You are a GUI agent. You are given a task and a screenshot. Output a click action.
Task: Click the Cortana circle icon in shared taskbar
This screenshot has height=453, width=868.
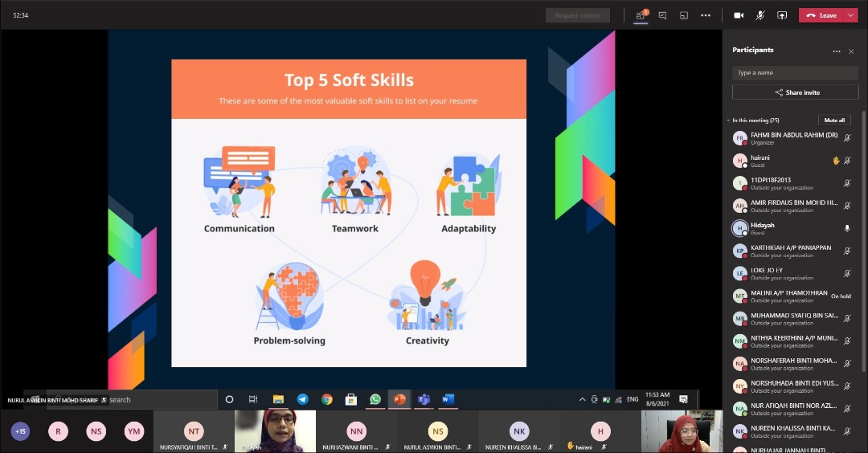tap(229, 399)
